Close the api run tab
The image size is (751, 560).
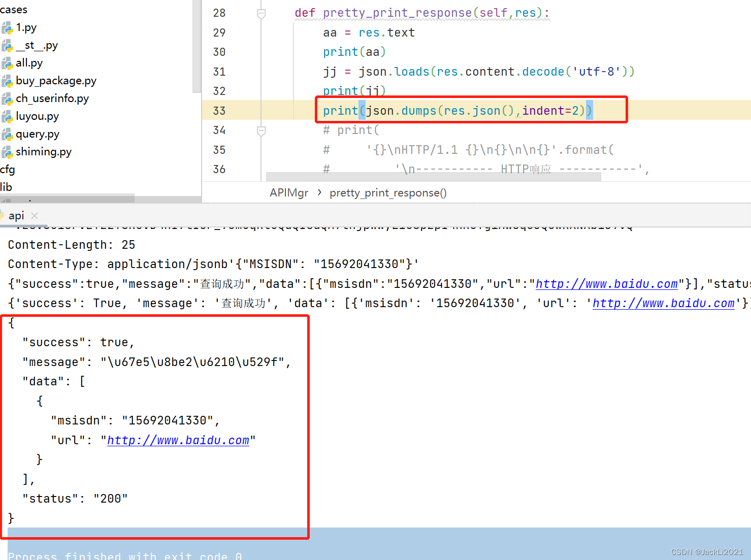click(x=35, y=215)
